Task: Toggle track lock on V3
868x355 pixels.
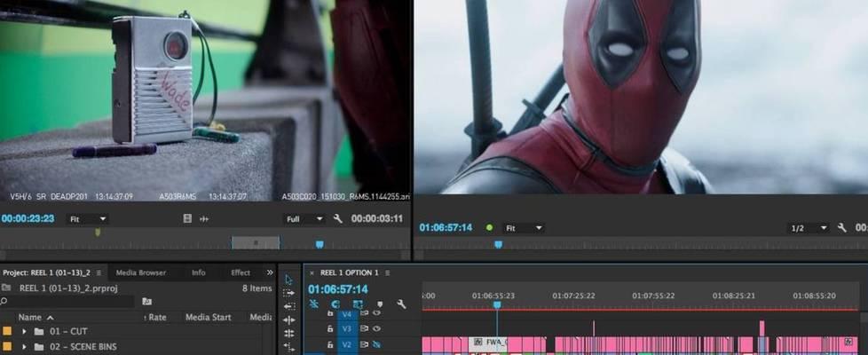Action: pyautogui.click(x=330, y=328)
